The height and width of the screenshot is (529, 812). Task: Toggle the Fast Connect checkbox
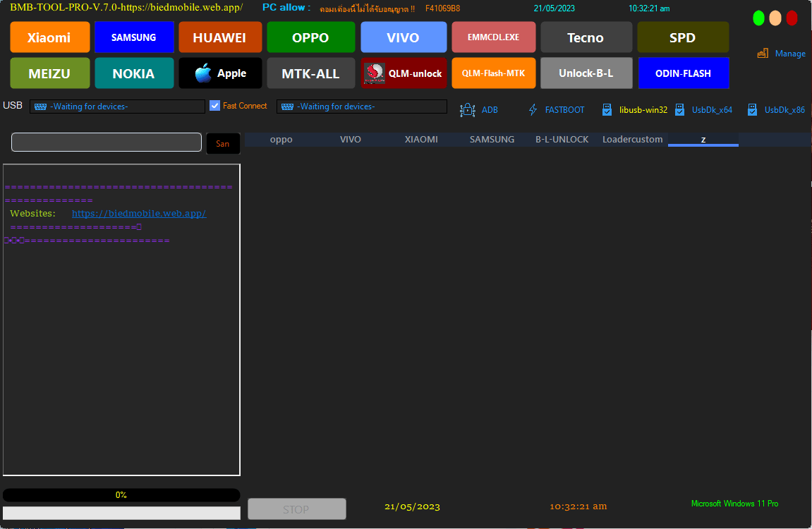pos(214,106)
